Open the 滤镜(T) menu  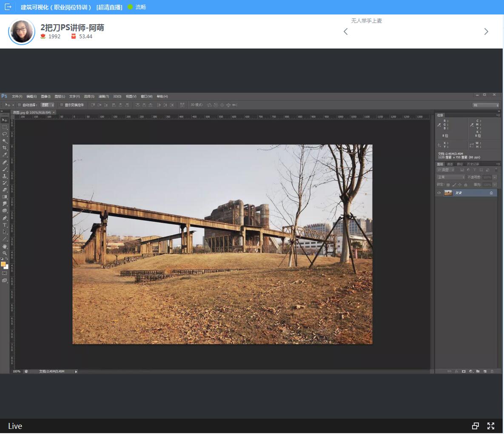(x=104, y=97)
